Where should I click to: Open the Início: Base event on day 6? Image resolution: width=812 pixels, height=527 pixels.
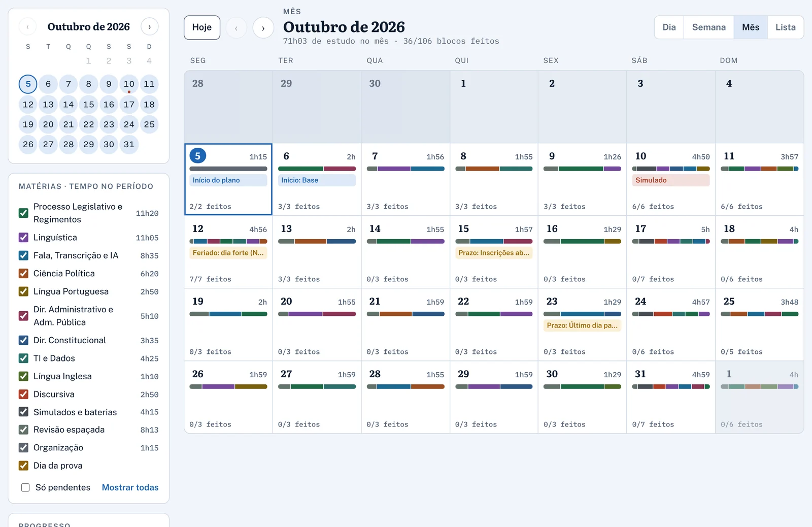coord(317,180)
